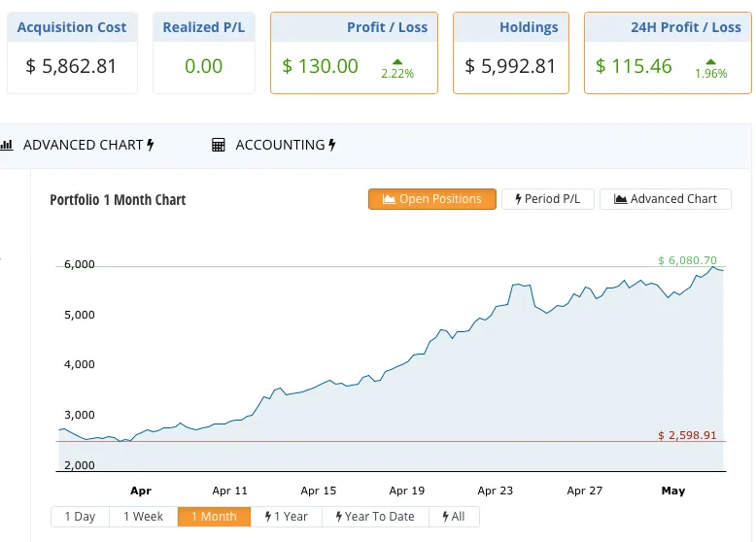Click the $ 6,080.70 high marker label
This screenshot has width=756, height=542.
click(x=688, y=260)
